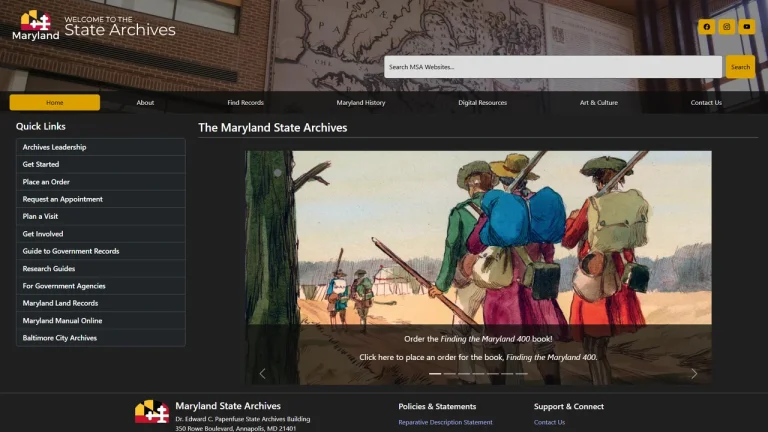
Task: Select the second carousel slide indicator
Action: (450, 374)
